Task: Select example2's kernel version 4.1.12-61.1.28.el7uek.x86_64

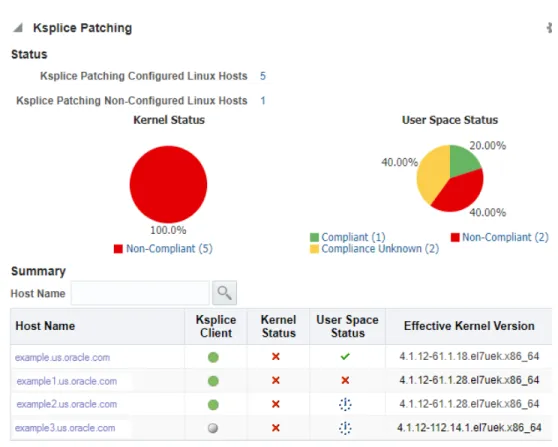Action: 469,404
